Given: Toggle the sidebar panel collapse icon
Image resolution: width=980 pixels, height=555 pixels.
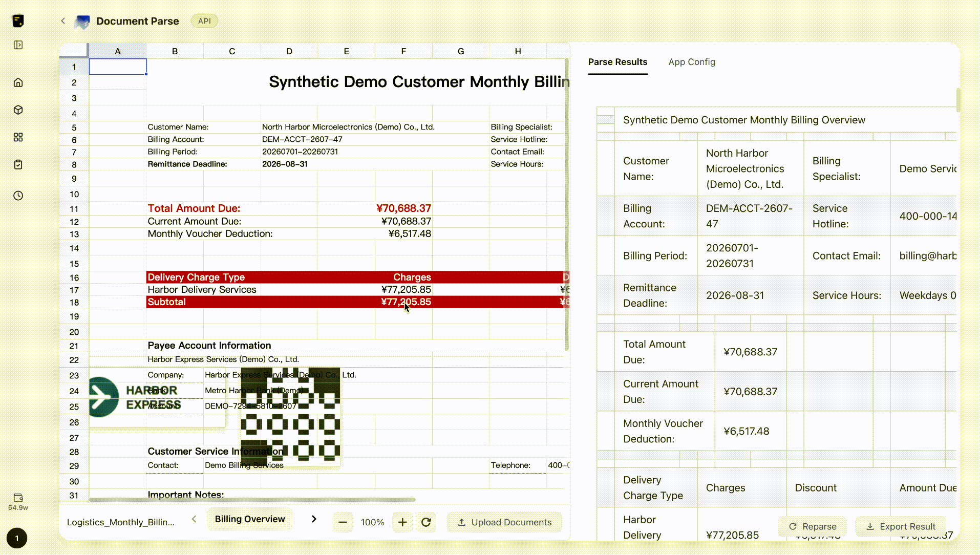Looking at the screenshot, I should 18,45.
